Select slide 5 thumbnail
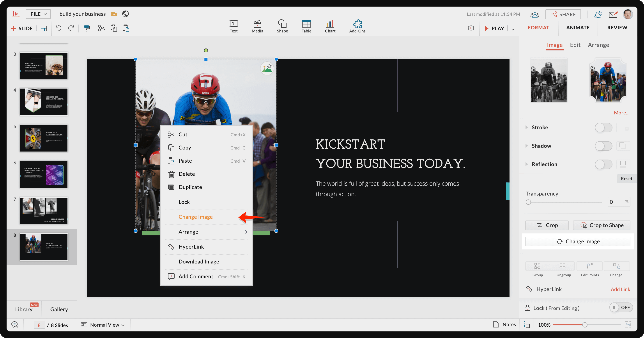 (x=44, y=138)
